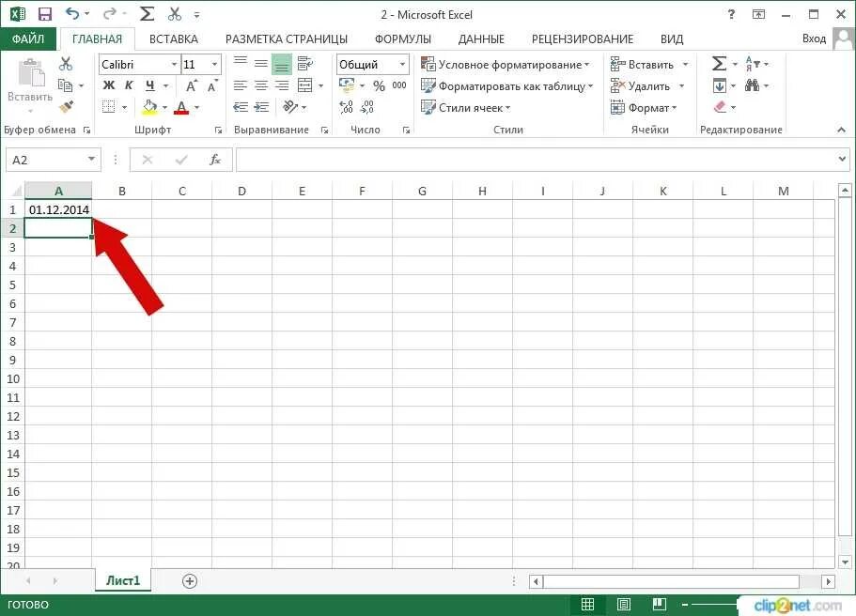856x616 pixels.
Task: Click the wrap text icon
Action: [304, 64]
